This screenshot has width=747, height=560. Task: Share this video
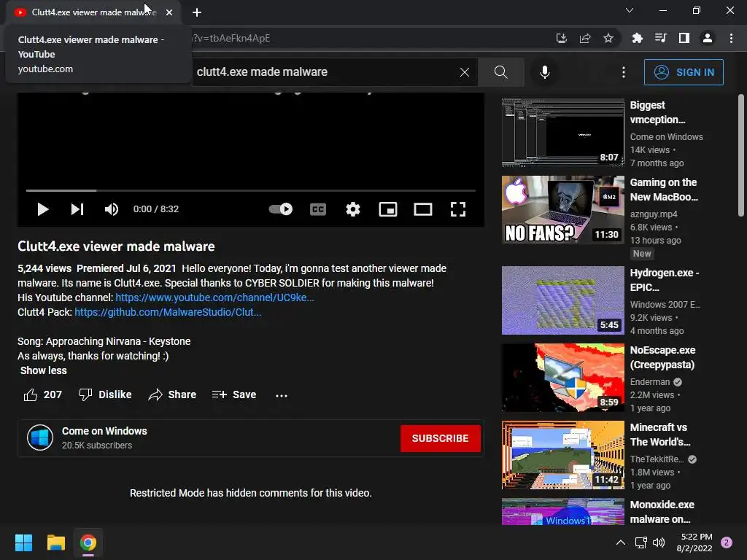tap(172, 394)
